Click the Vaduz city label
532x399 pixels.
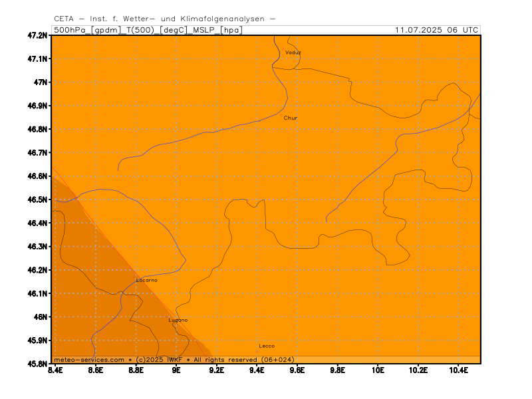click(x=293, y=53)
